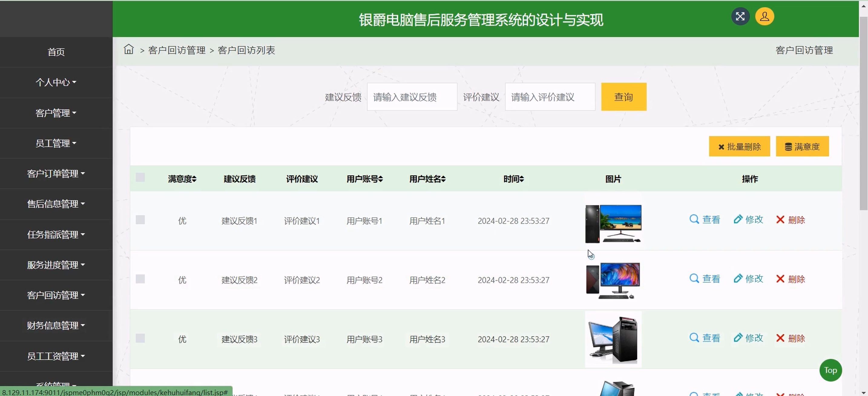Screen dimensions: 868x396
Task: Click 客户回访管理 in the breadcrumb
Action: tap(177, 50)
